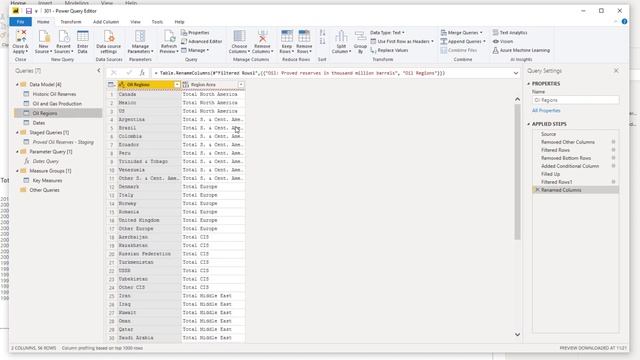Click the Vision AI insight
Screen dimensions: 640x360
(502, 41)
